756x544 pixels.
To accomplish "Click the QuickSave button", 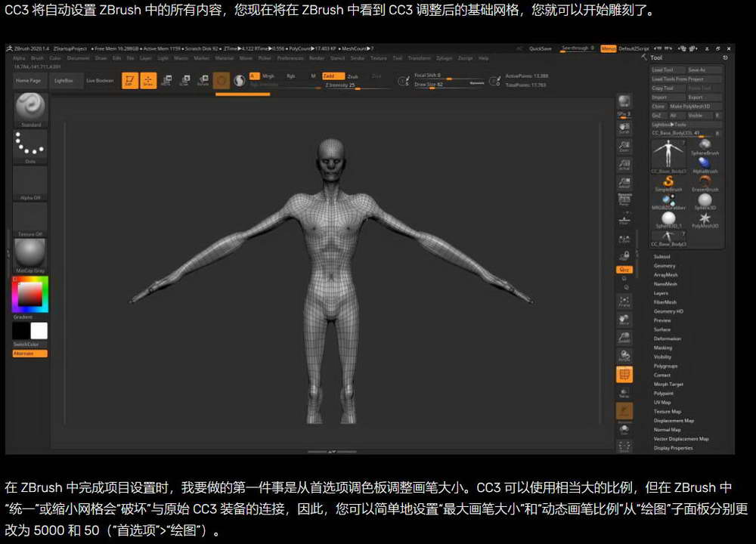I will coord(540,48).
